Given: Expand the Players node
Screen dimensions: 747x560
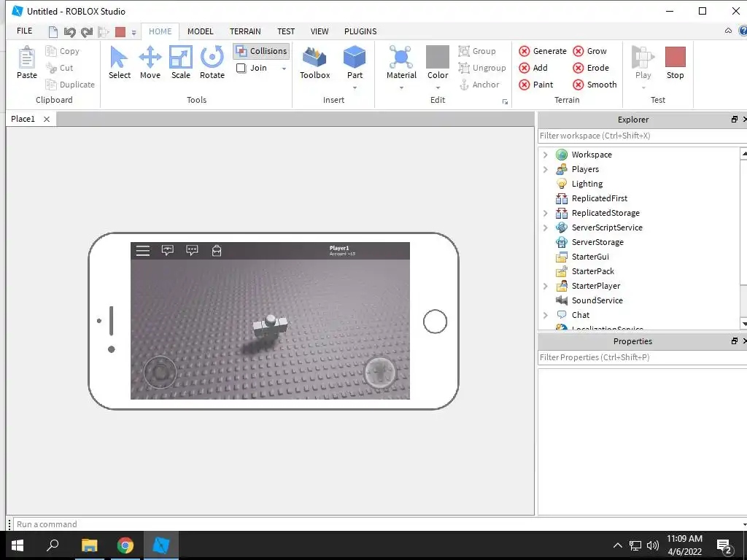Looking at the screenshot, I should click(x=546, y=169).
